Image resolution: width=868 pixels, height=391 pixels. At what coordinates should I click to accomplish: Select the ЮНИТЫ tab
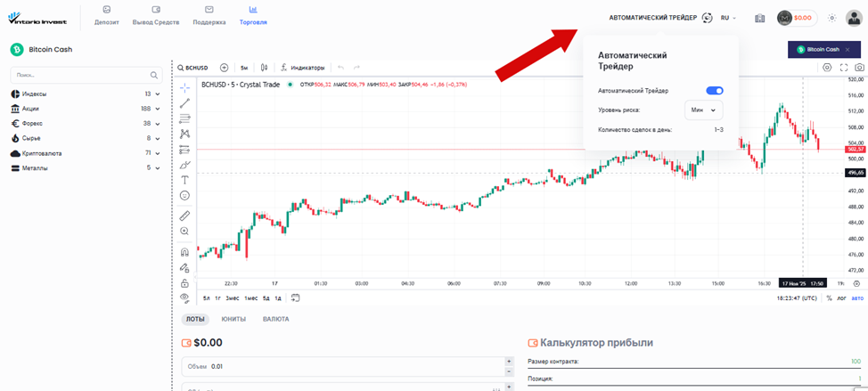coord(233,319)
